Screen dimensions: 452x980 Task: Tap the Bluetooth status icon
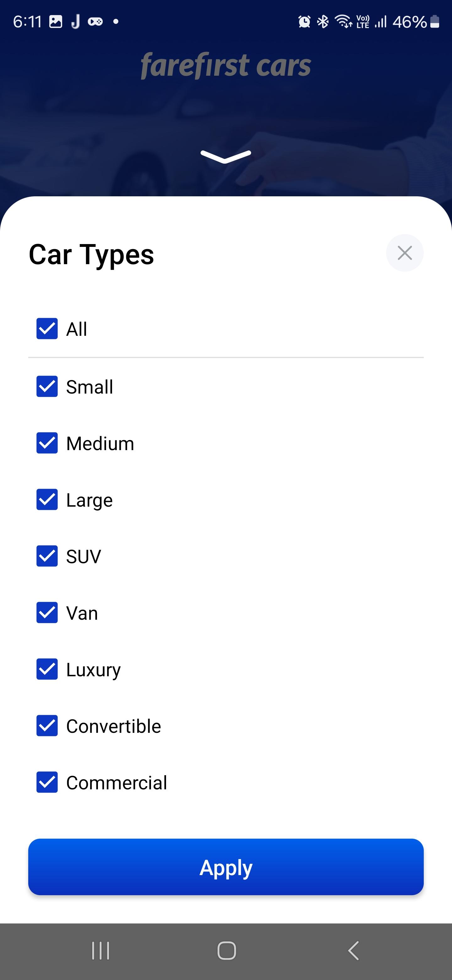[323, 22]
